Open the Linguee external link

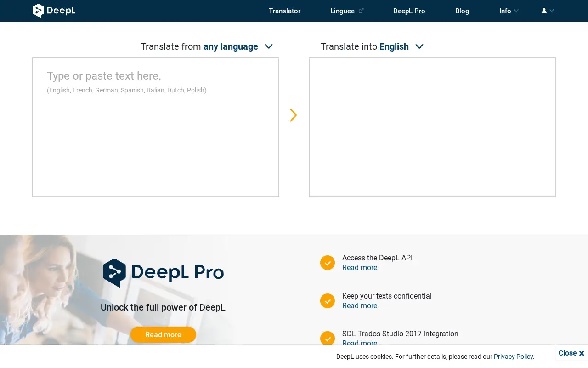point(347,11)
